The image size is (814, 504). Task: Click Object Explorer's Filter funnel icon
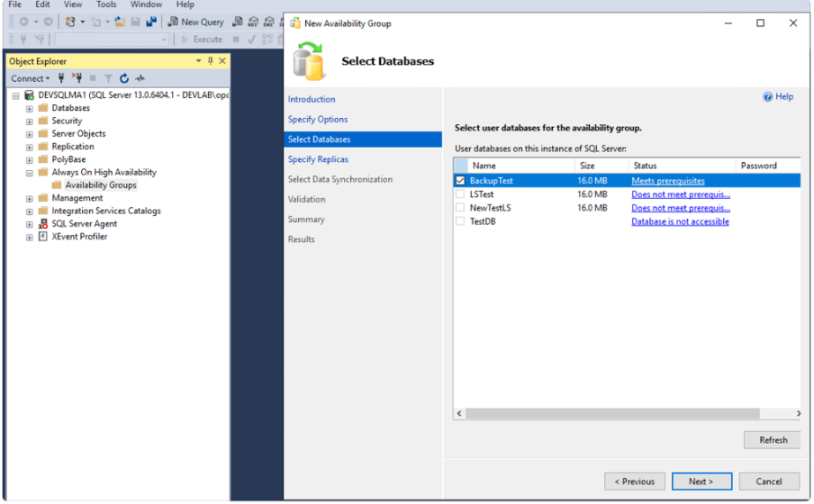click(108, 78)
